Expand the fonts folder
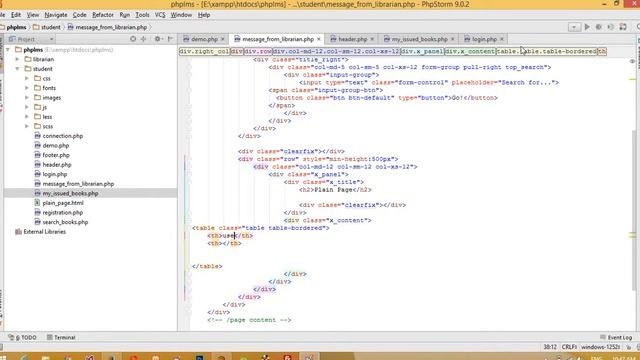This screenshot has width=640, height=360. [x=27, y=88]
